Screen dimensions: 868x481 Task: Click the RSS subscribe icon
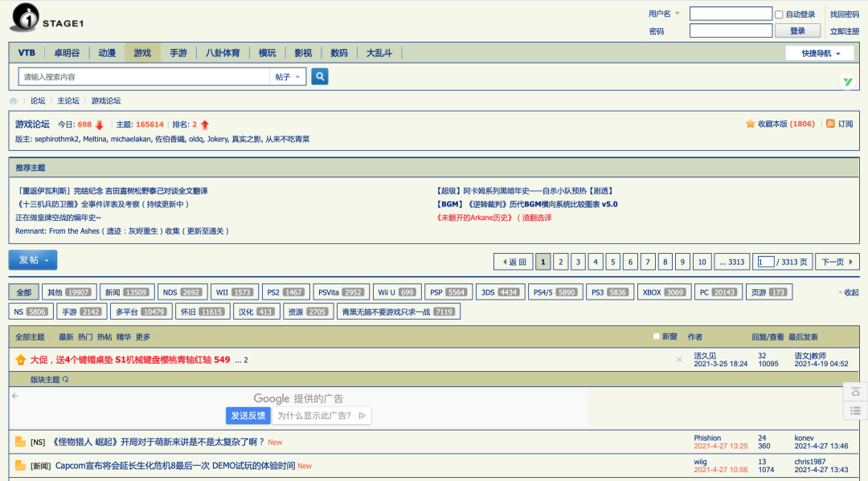pos(830,124)
